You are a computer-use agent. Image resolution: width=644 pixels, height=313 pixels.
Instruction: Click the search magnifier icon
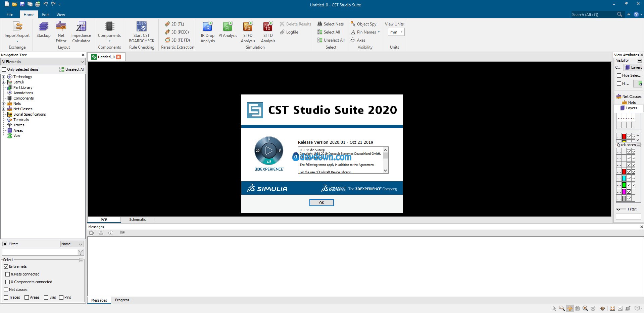pyautogui.click(x=620, y=14)
